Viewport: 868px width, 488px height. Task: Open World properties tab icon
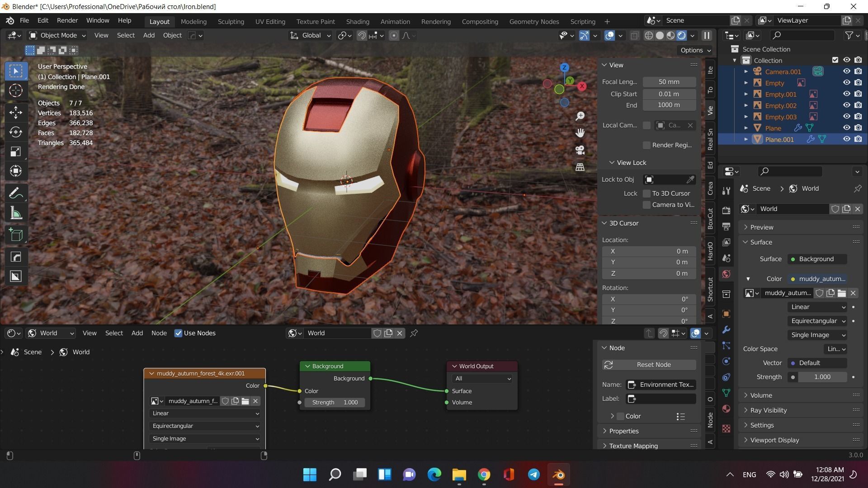coord(726,274)
